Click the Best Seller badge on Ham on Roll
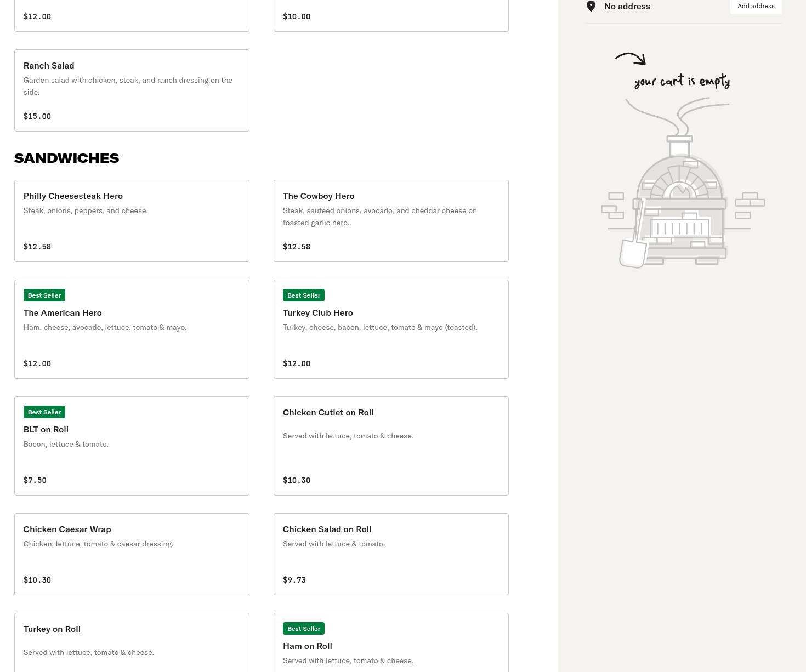Viewport: 806px width, 672px height. coord(304,629)
